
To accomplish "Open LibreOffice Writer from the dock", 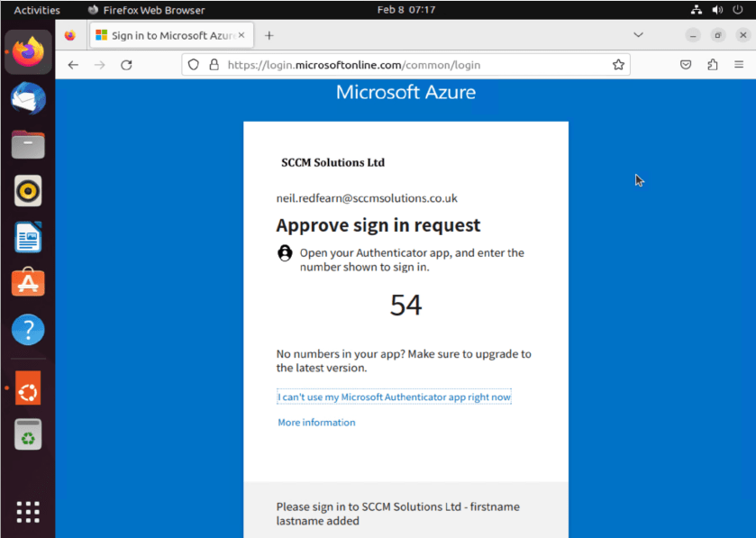I will 28,236.
